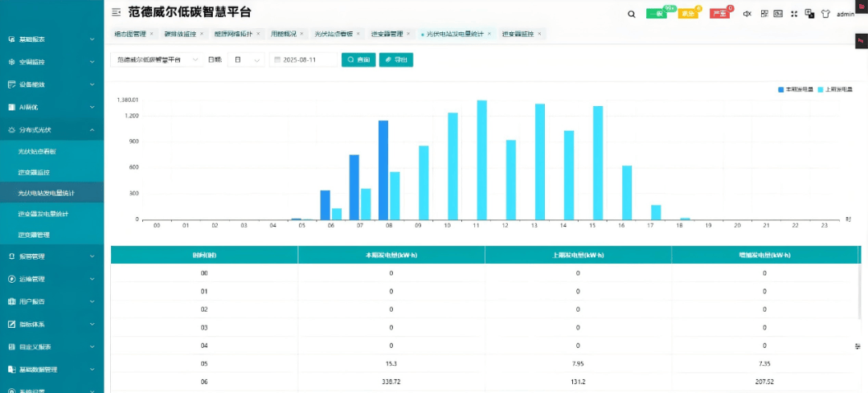Viewport: 868px width, 393px height.
Task: Collapse the sidebar with the hamburger icon
Action: [x=117, y=12]
